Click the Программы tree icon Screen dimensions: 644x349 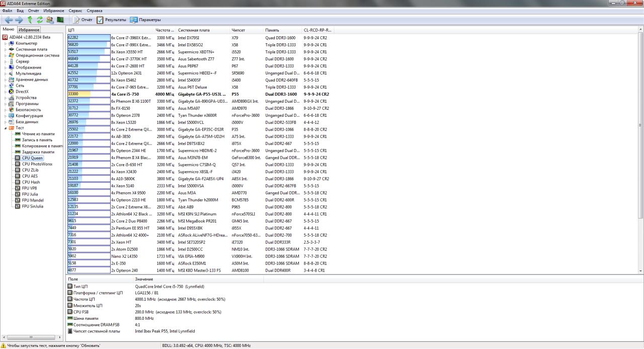[x=12, y=104]
